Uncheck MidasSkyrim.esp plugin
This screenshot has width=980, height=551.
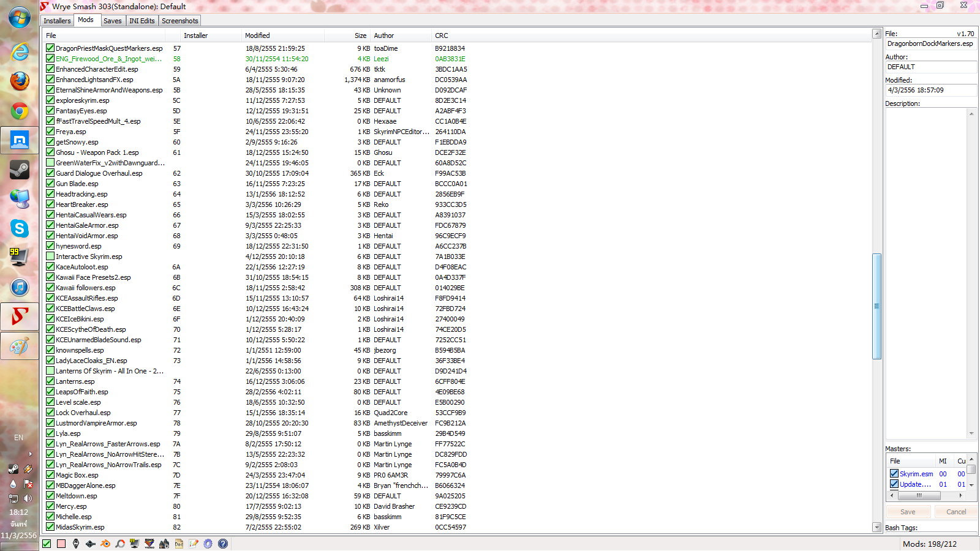(x=50, y=527)
